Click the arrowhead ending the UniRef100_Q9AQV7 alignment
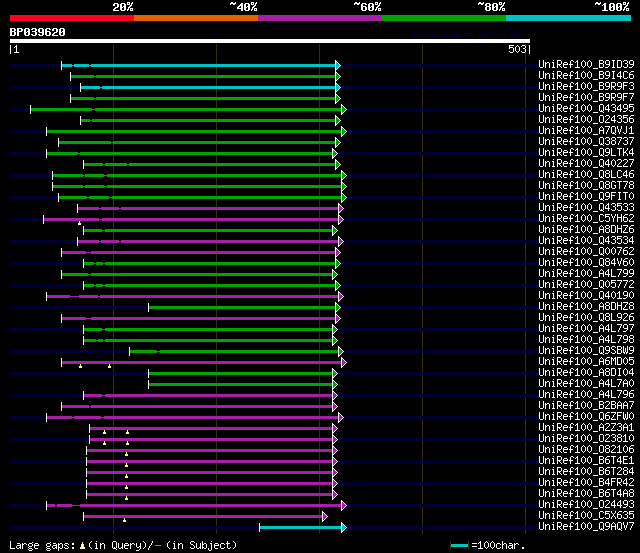Viewport: 640px width, 553px height. point(344,527)
